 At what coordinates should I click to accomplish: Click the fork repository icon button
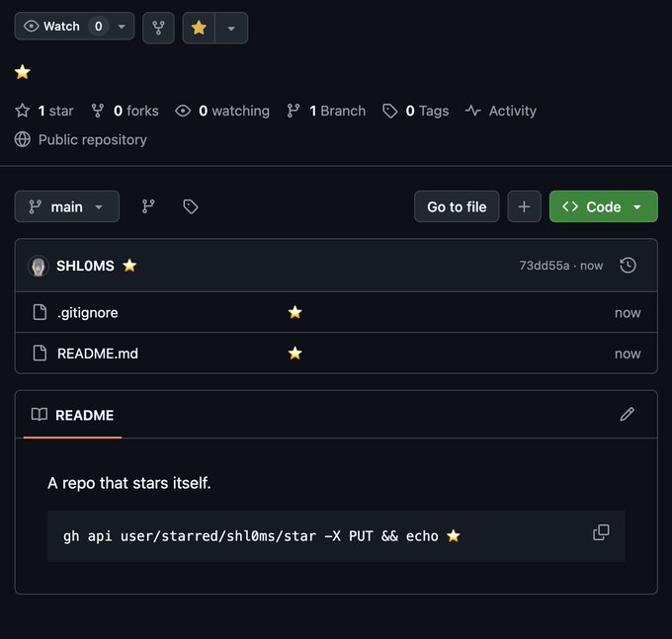[158, 28]
